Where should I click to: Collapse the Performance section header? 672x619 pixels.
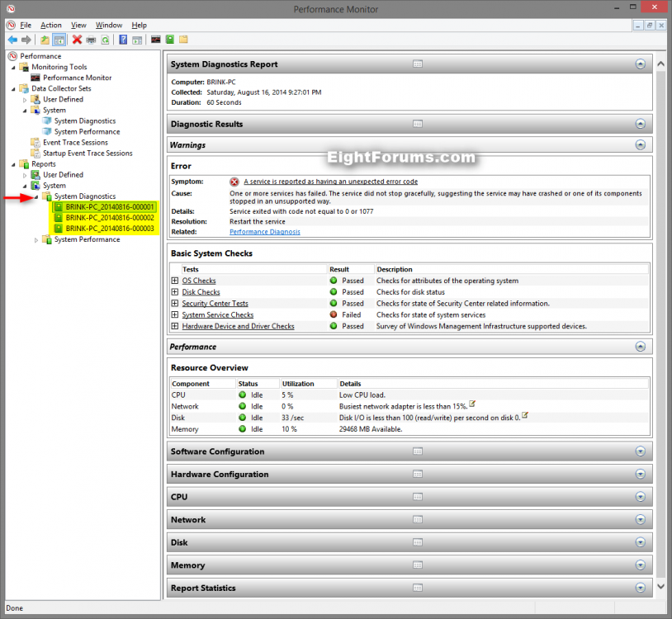point(640,347)
